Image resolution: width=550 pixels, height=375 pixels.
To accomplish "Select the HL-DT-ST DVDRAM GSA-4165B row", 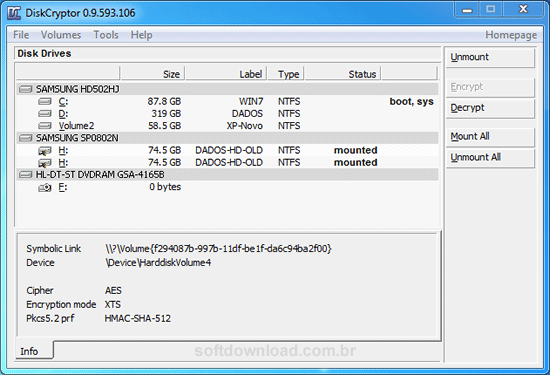I will (227, 175).
